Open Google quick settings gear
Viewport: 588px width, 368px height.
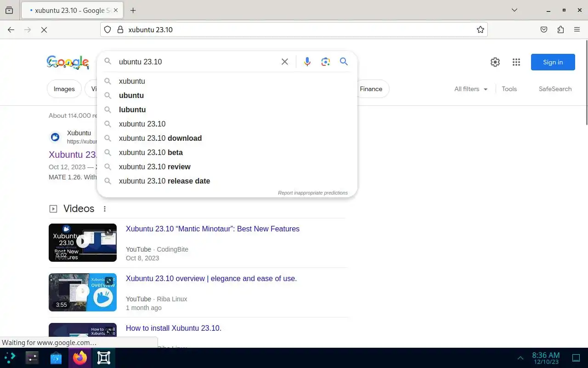(x=495, y=62)
